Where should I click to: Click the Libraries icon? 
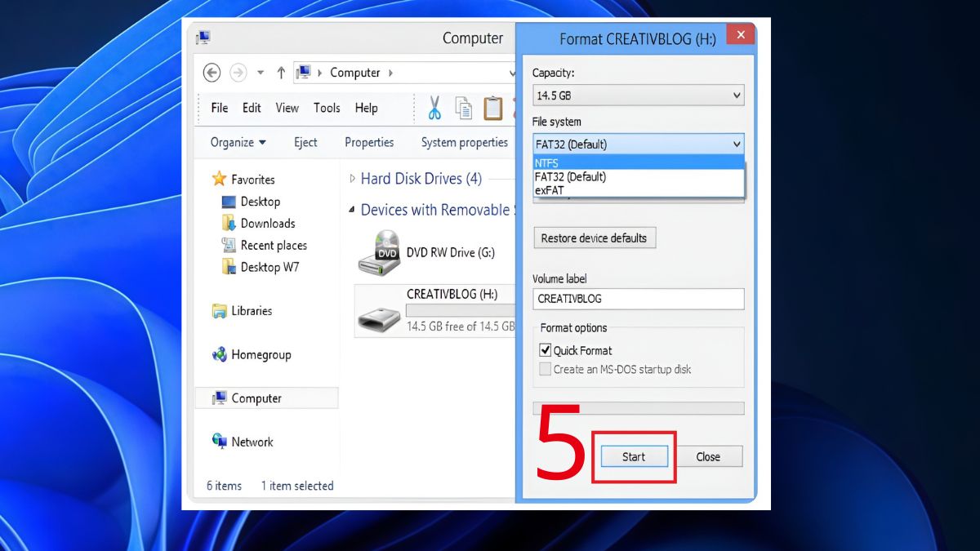coord(219,311)
